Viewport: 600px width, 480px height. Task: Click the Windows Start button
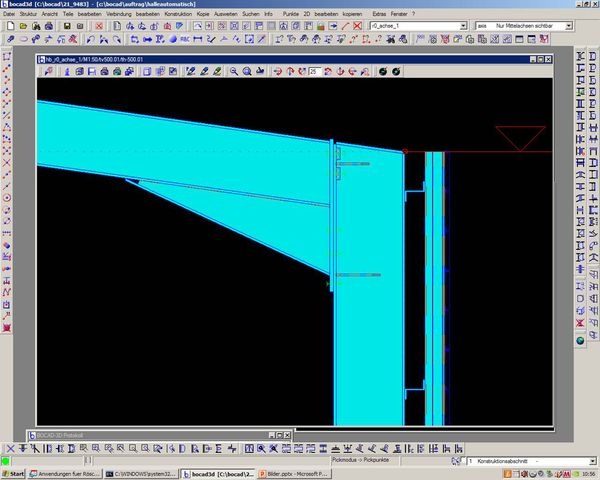point(14,473)
